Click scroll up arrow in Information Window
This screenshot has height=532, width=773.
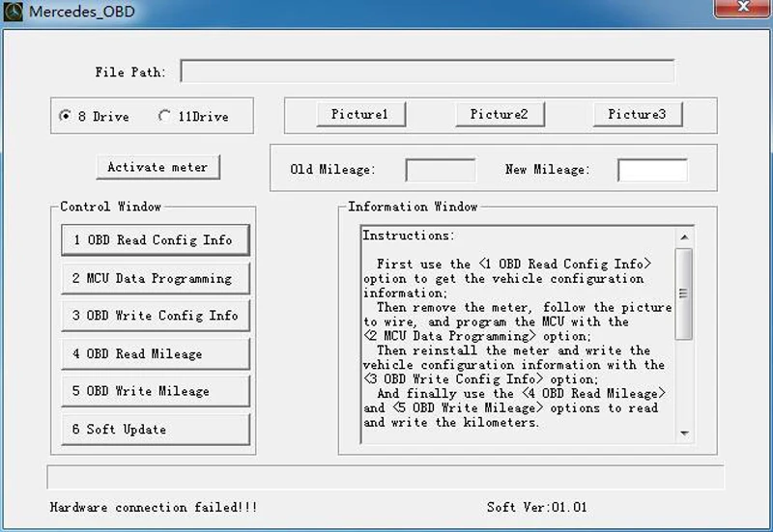pos(684,237)
